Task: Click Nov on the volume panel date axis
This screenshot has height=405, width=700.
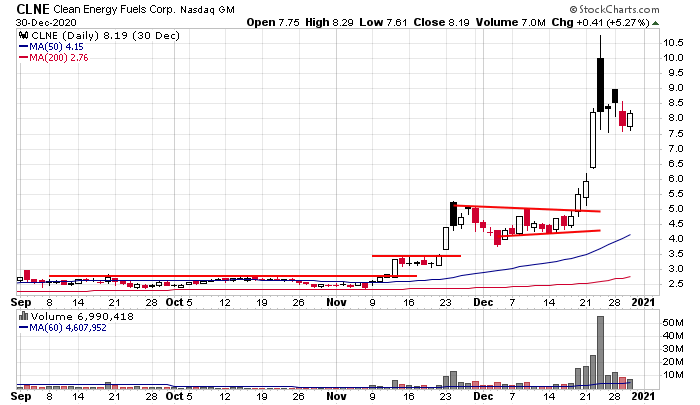Action: click(336, 397)
